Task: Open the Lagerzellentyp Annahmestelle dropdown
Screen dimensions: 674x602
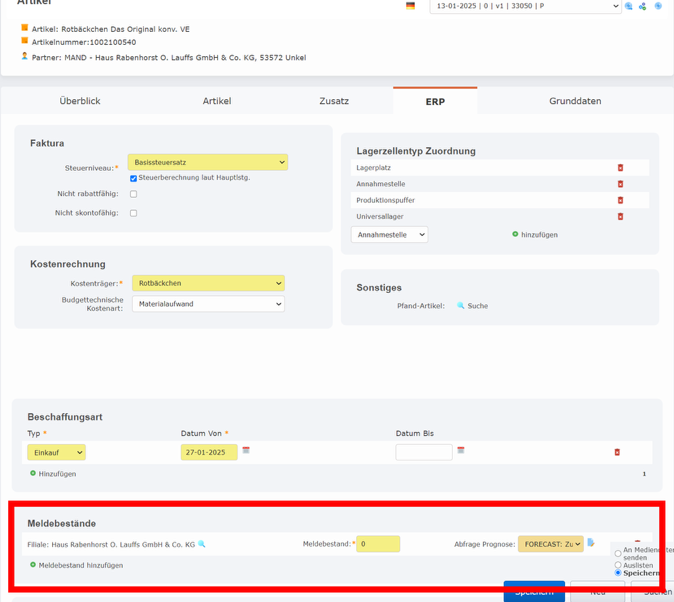Action: click(389, 234)
